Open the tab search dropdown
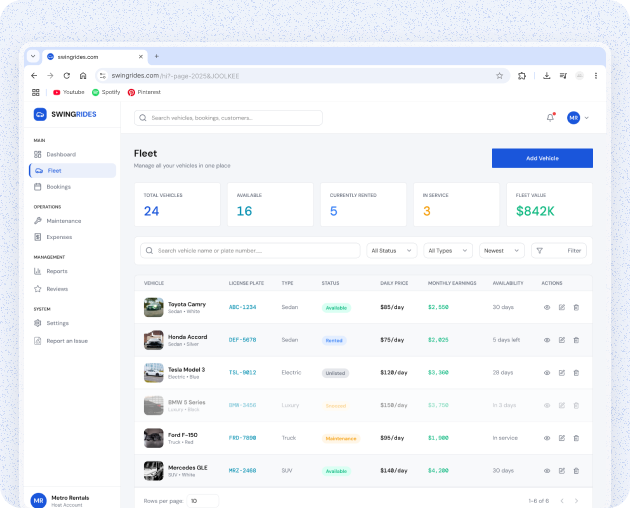The height and width of the screenshot is (508, 630). 33,56
